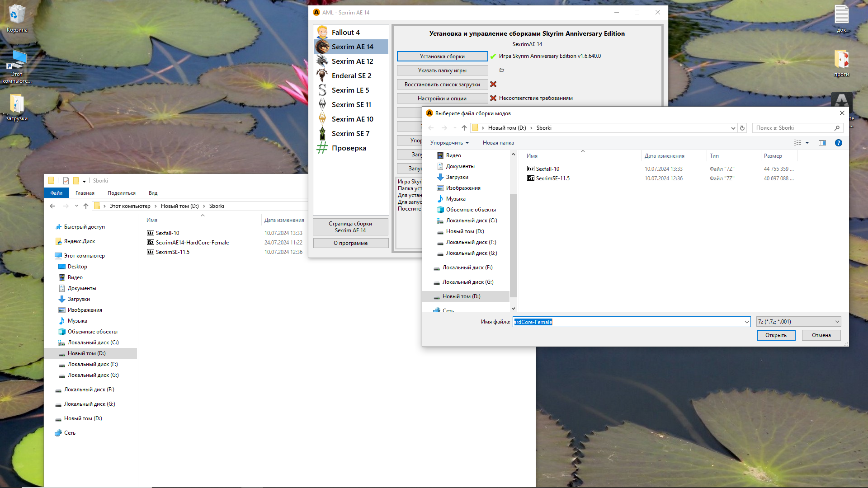Viewport: 868px width, 488px height.
Task: Expand the Упорядочить dropdown menu
Action: [x=449, y=143]
